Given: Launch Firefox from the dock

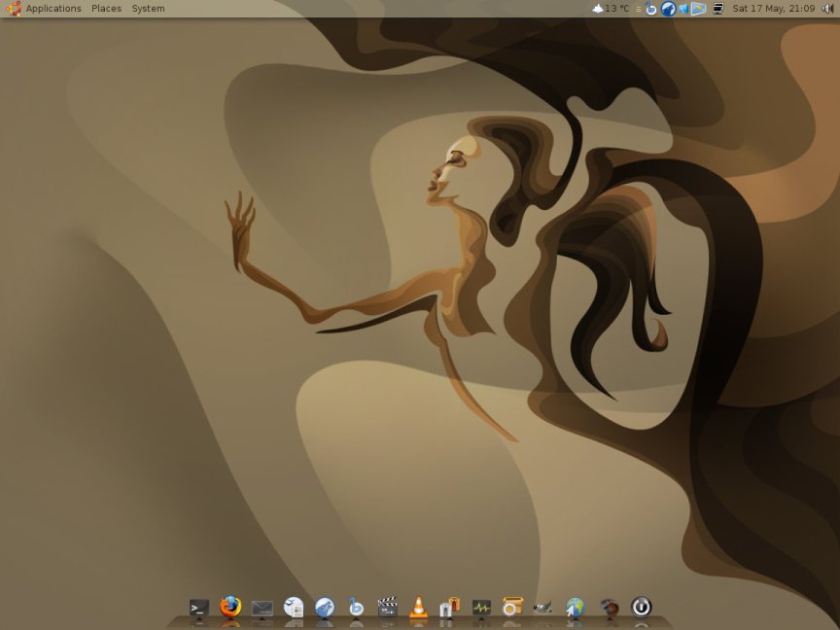Looking at the screenshot, I should (230, 607).
